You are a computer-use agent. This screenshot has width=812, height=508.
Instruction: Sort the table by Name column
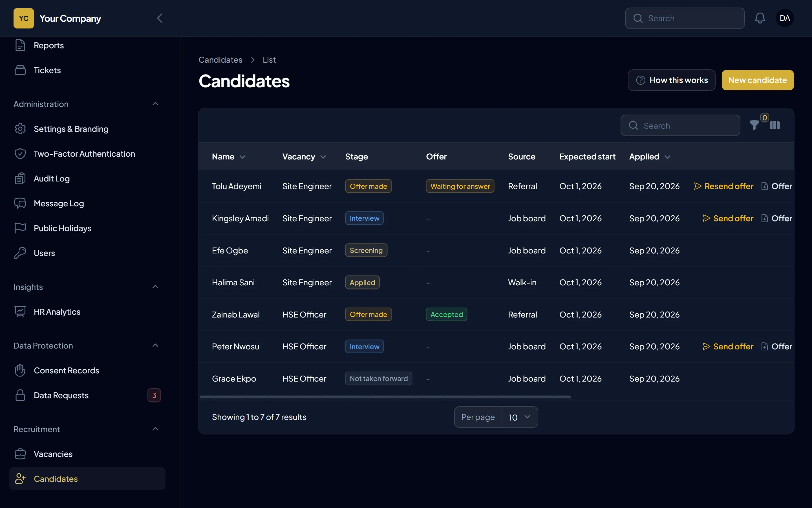pos(228,157)
